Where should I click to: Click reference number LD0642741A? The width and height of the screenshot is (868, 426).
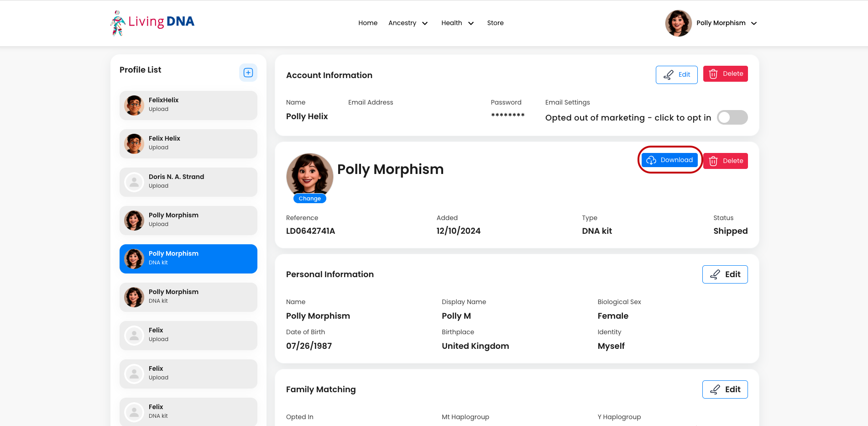point(310,231)
